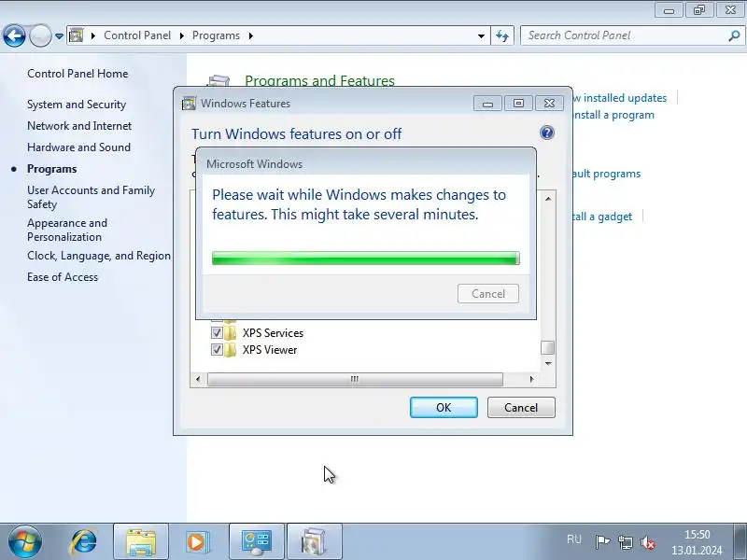Open the recent pages dropdown arrow
Screen dimensions: 747x560
[x=59, y=36]
